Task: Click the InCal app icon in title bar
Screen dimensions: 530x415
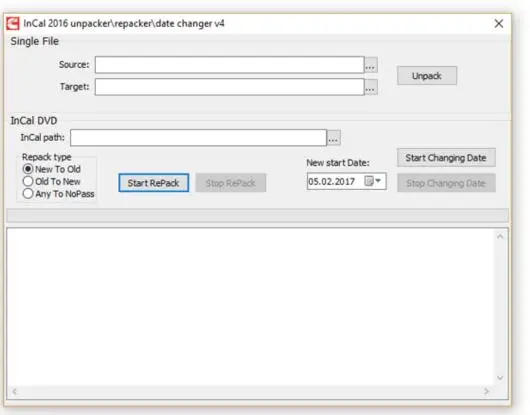Action: click(x=13, y=24)
